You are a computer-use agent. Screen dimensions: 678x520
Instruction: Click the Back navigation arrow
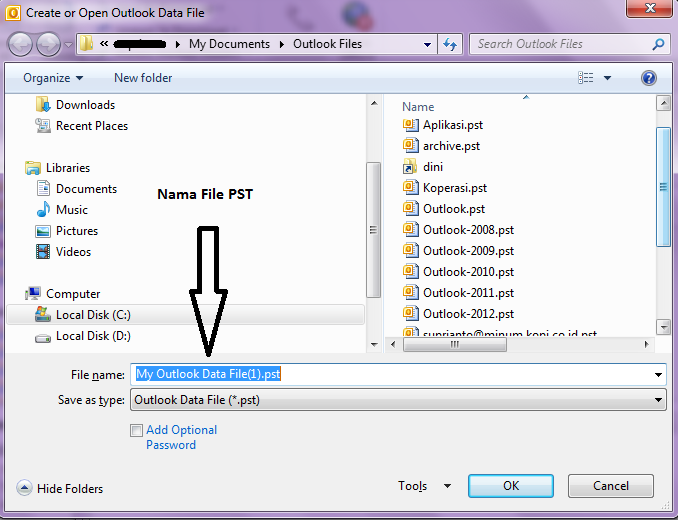pos(20,44)
